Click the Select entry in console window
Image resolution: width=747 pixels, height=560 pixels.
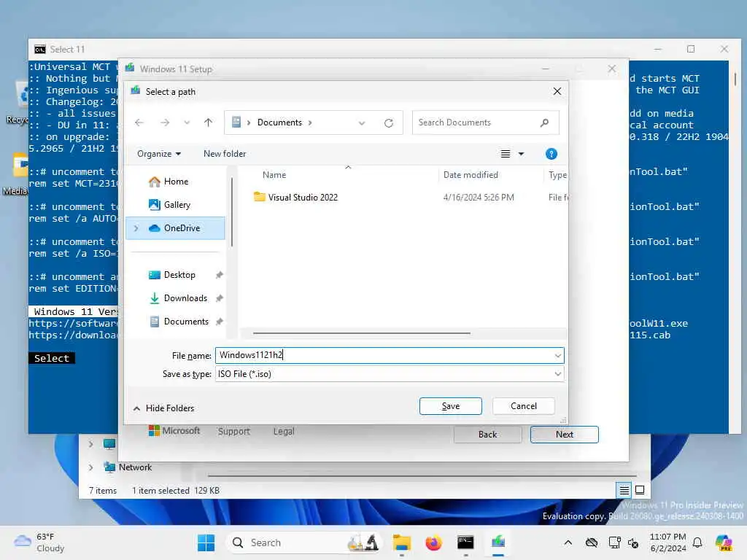coord(52,358)
